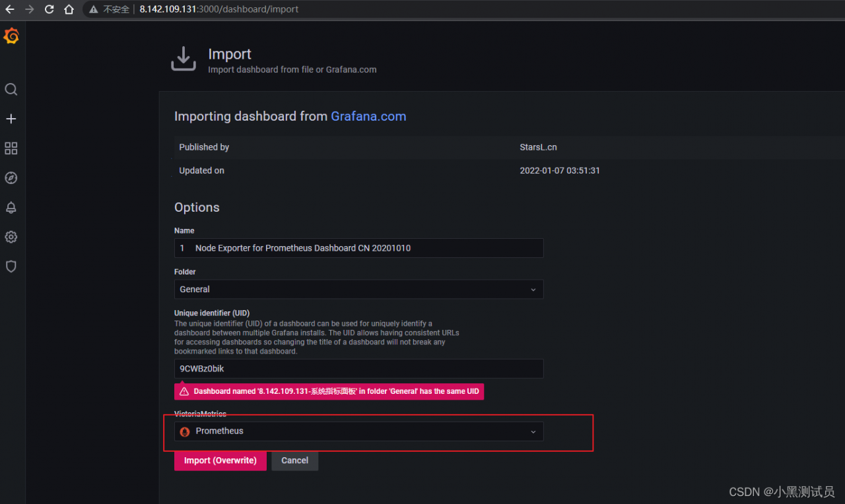Click the 'Options' section heading

pos(197,207)
